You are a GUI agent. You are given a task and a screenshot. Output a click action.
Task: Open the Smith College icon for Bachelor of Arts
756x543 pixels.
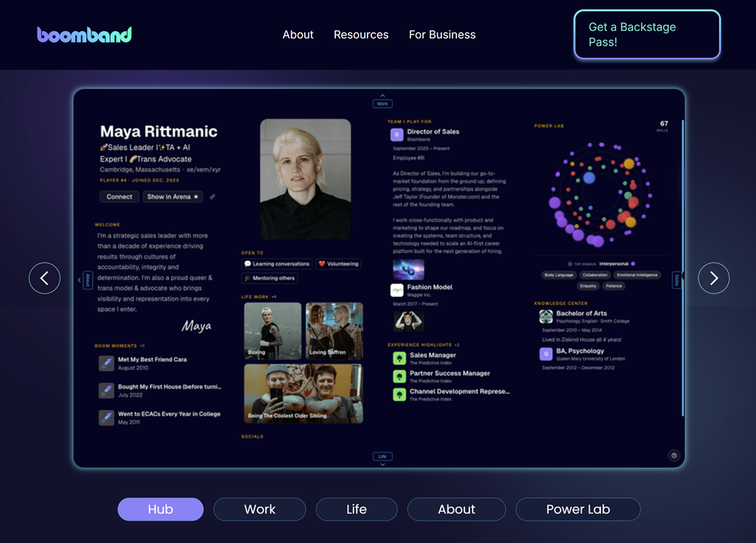pyautogui.click(x=546, y=317)
